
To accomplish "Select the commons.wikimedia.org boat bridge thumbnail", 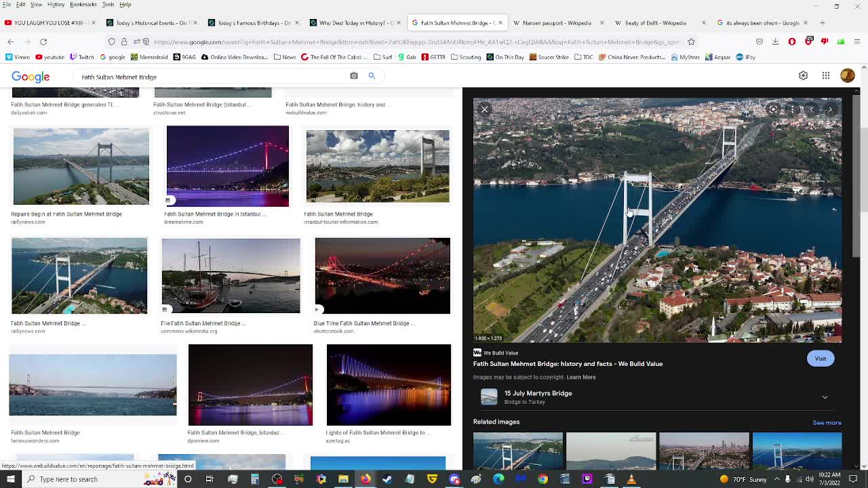I will point(231,275).
